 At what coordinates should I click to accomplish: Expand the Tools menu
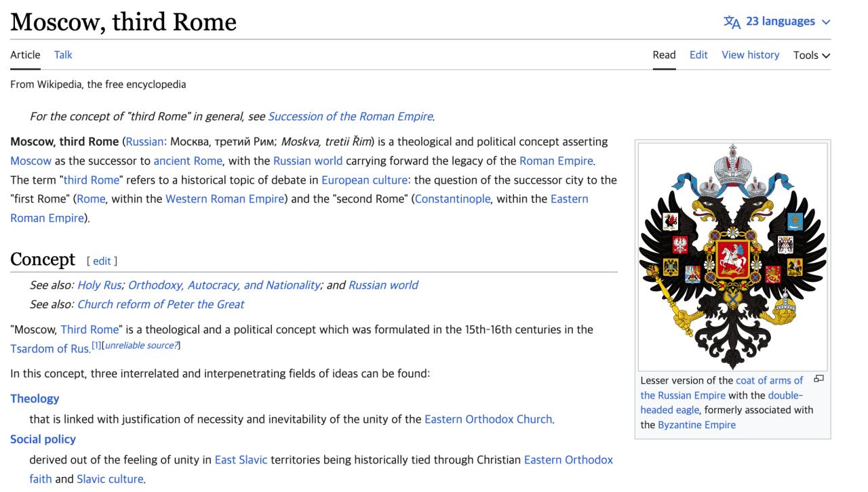click(x=812, y=55)
